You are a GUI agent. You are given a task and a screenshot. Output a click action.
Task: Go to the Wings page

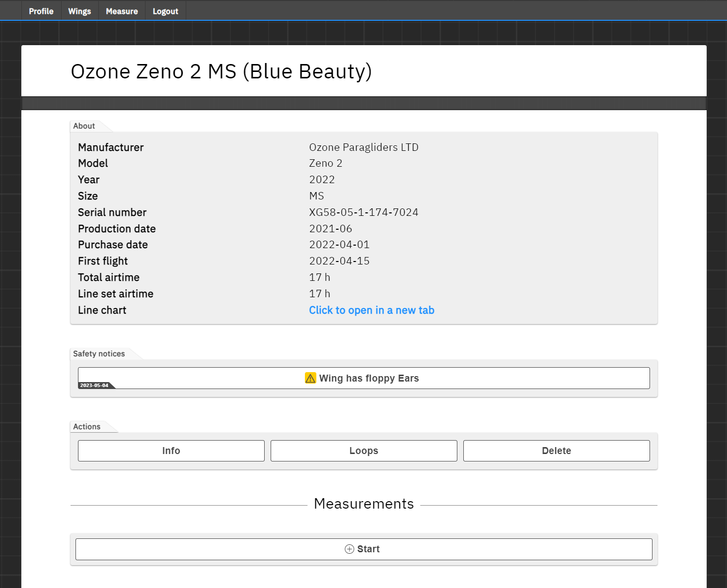tap(79, 11)
